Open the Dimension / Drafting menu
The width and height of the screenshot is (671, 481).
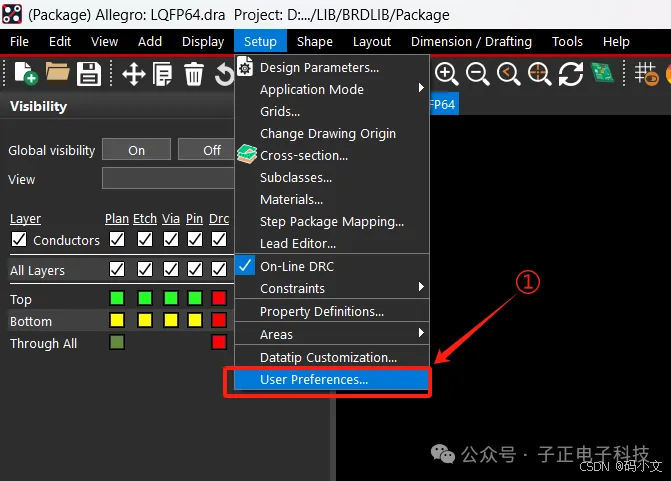pyautogui.click(x=471, y=42)
